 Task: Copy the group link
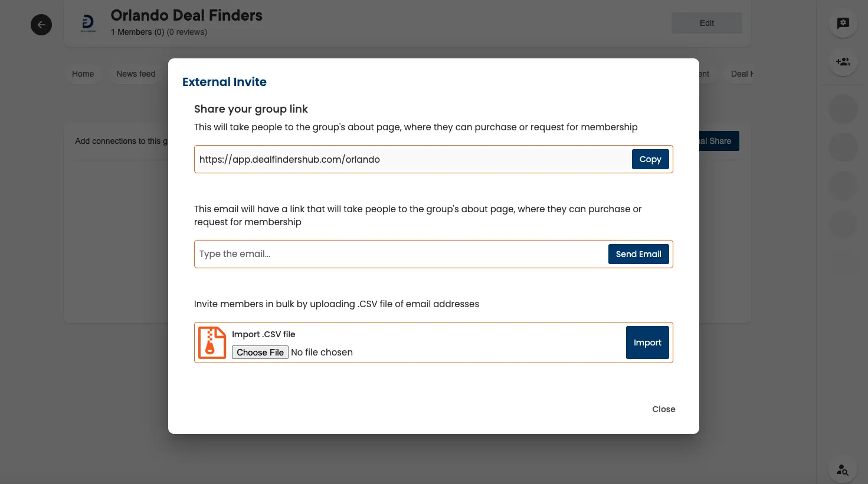650,159
